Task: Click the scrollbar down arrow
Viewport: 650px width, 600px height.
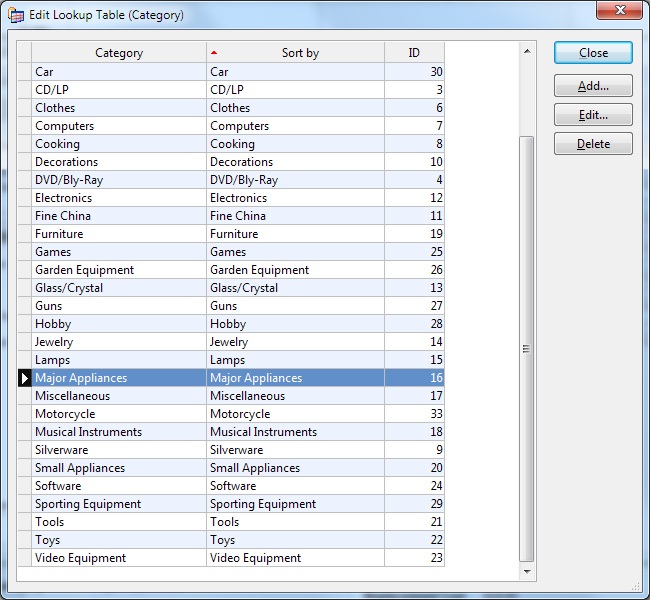Action: [527, 571]
